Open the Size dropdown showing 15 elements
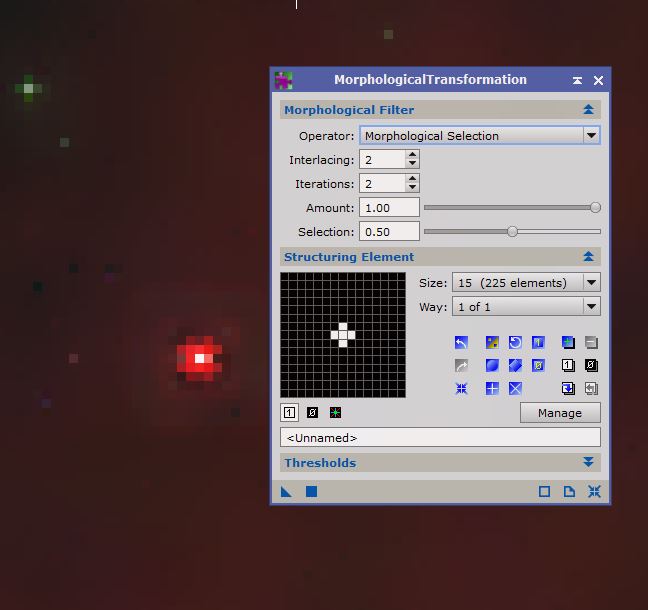The image size is (648, 610). 591,283
